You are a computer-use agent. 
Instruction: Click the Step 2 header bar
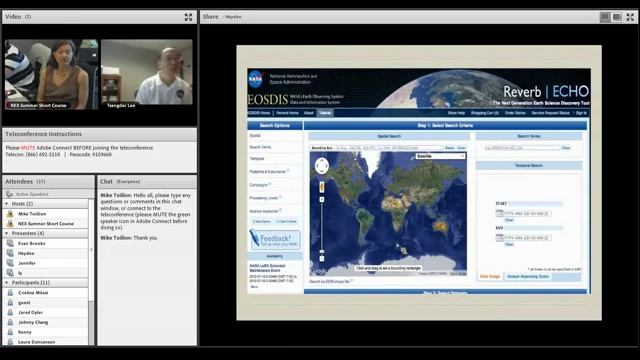click(x=445, y=292)
